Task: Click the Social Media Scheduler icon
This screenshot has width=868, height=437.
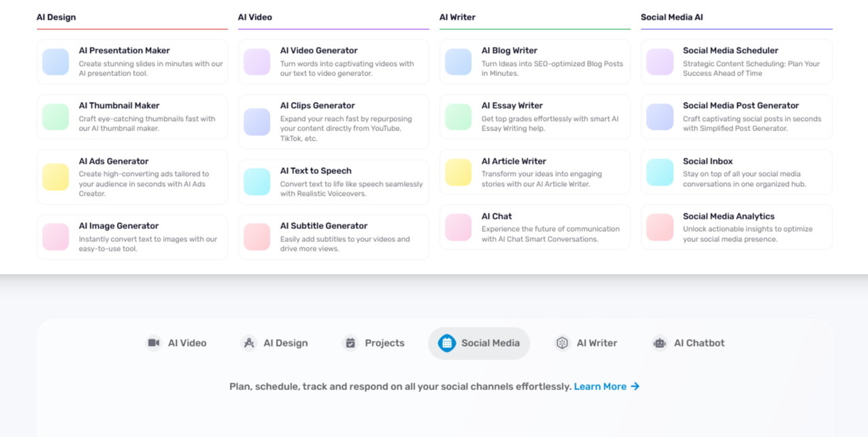Action: coord(660,62)
